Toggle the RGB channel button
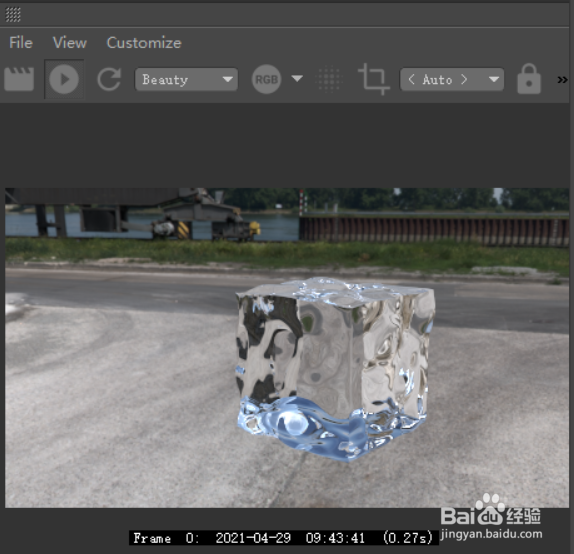This screenshot has width=574, height=554. pyautogui.click(x=266, y=79)
